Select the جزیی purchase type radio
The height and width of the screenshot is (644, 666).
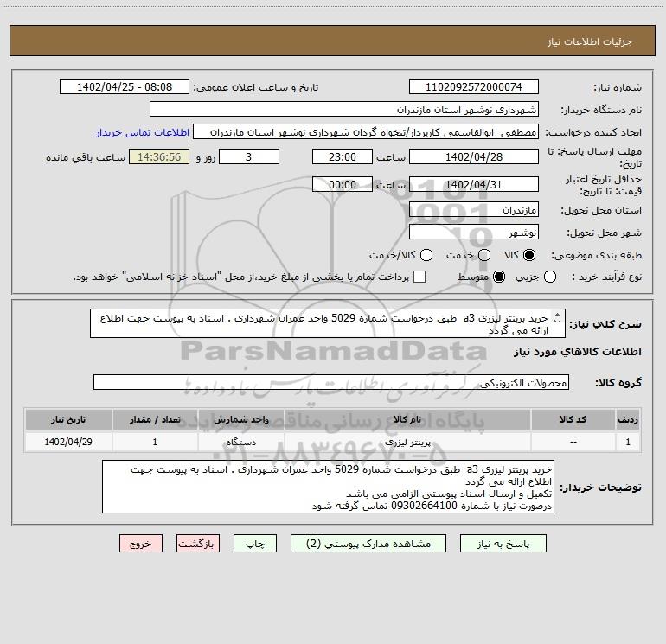(x=550, y=277)
